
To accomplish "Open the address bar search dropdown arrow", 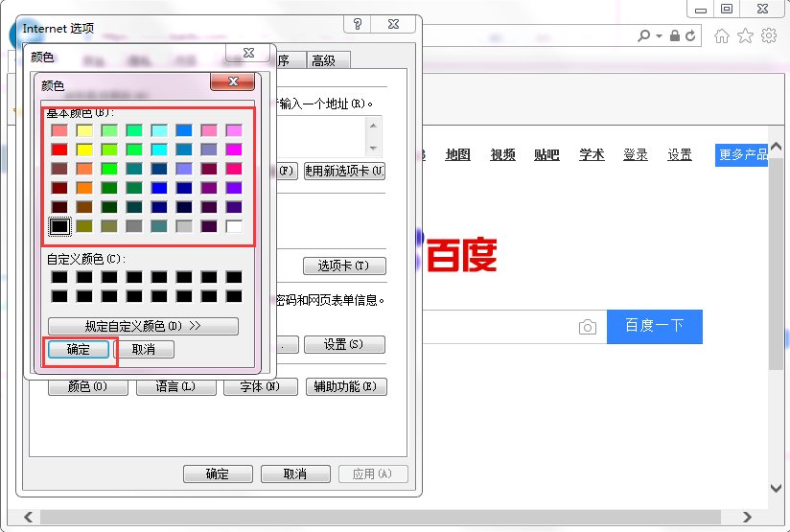I will 659,36.
